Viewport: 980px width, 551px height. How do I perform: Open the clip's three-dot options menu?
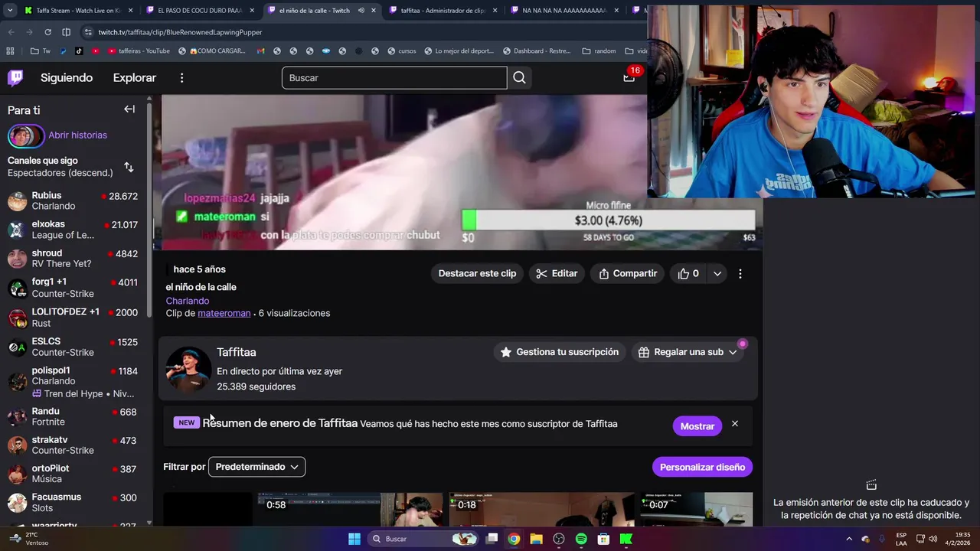740,273
